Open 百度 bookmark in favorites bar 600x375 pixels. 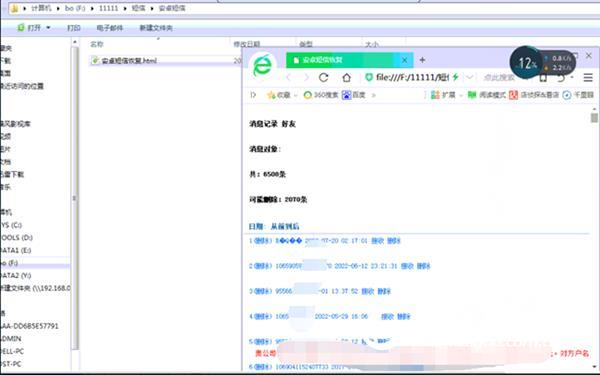tap(354, 95)
